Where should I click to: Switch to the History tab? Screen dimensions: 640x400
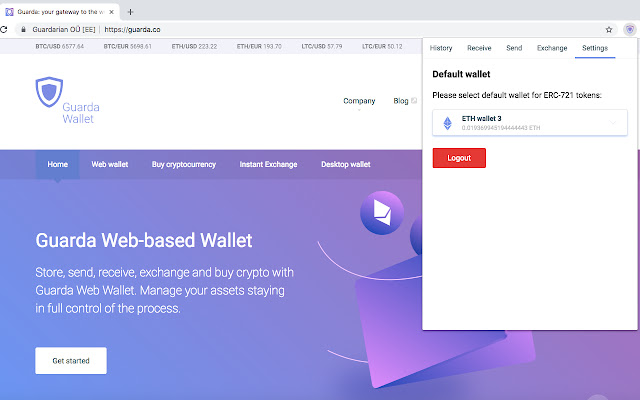click(441, 48)
